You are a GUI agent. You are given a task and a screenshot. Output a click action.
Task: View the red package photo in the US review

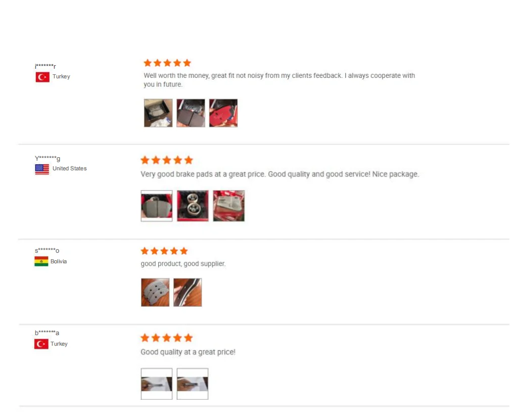tap(228, 206)
